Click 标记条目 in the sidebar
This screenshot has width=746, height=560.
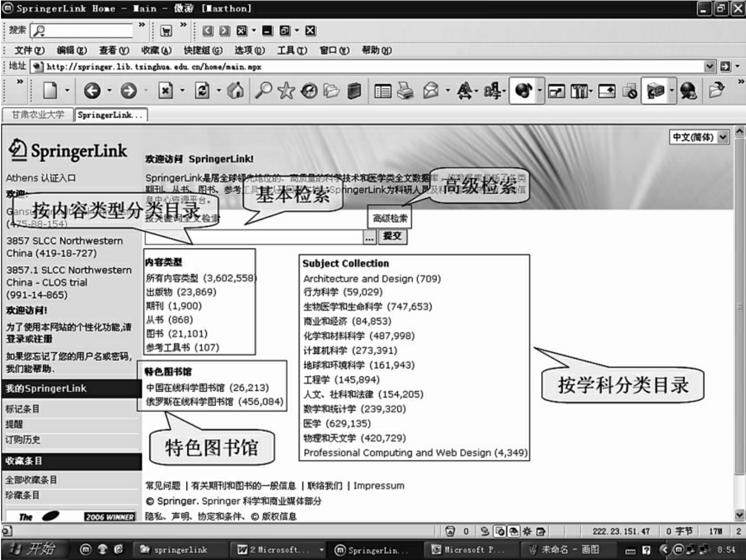pyautogui.click(x=22, y=409)
